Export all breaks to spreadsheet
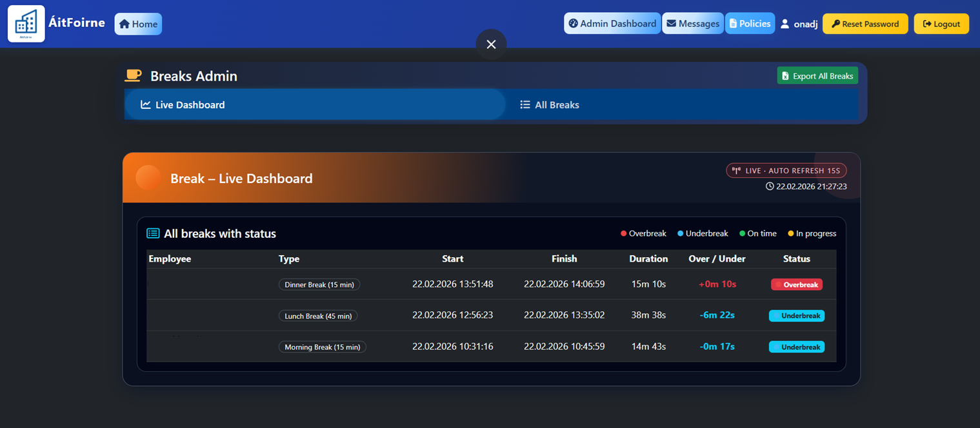Screen dimensions: 980x428 pyautogui.click(x=817, y=76)
